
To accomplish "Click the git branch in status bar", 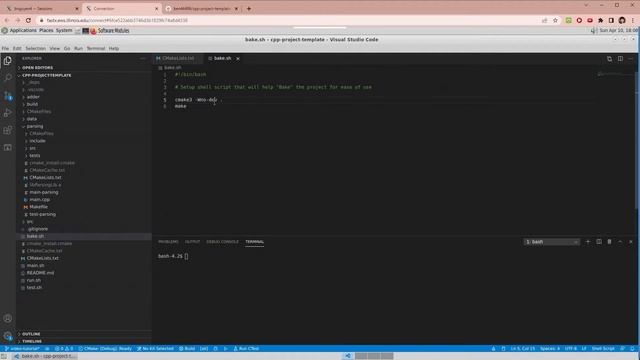I will click(x=22, y=349).
